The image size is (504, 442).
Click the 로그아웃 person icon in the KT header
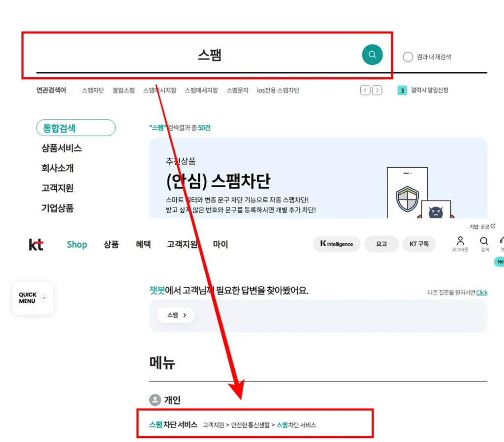459,241
